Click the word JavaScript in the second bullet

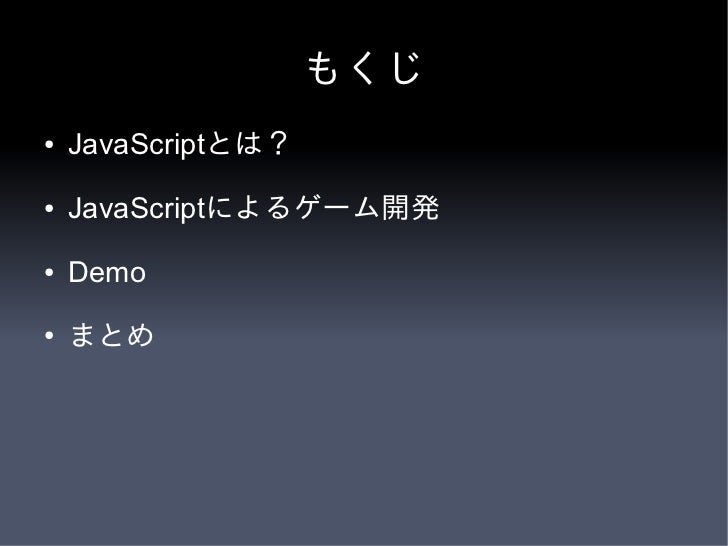(136, 208)
